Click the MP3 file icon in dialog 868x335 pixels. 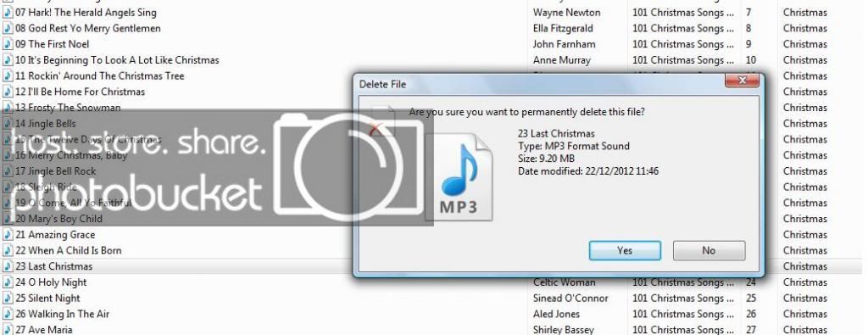point(459,177)
